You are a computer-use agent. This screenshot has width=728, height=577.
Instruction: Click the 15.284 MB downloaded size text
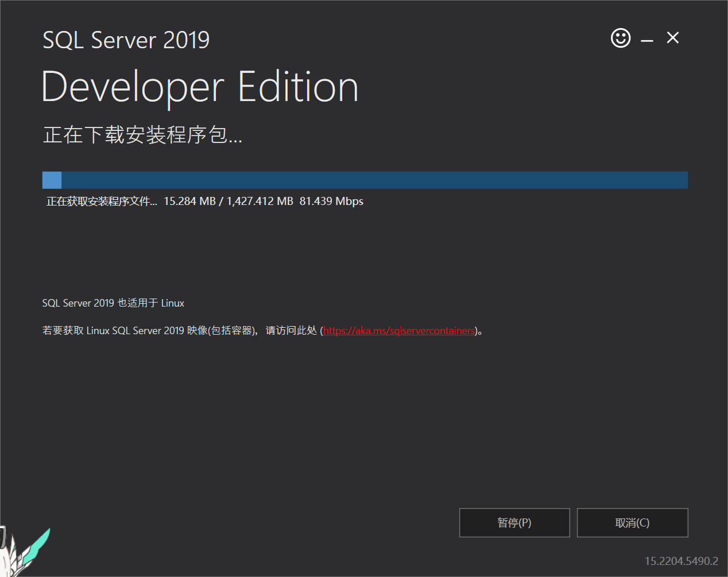189,202
